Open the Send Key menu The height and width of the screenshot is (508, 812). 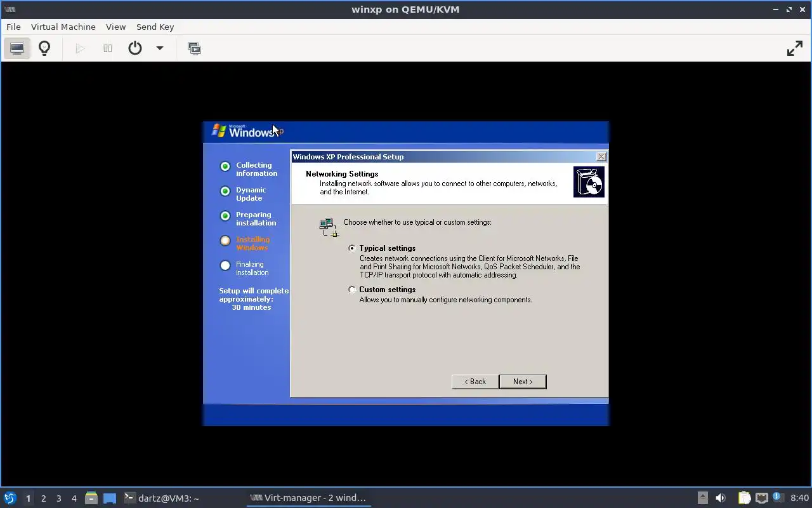(x=155, y=27)
